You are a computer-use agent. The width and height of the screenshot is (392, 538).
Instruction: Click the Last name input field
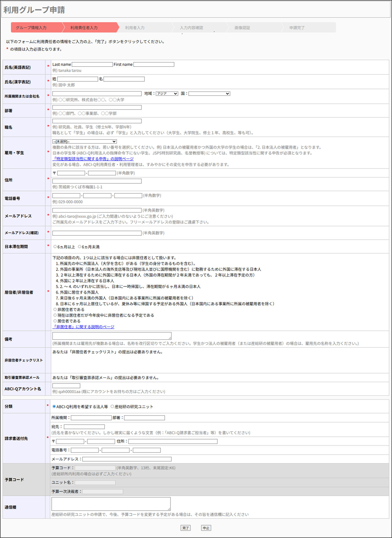point(92,64)
